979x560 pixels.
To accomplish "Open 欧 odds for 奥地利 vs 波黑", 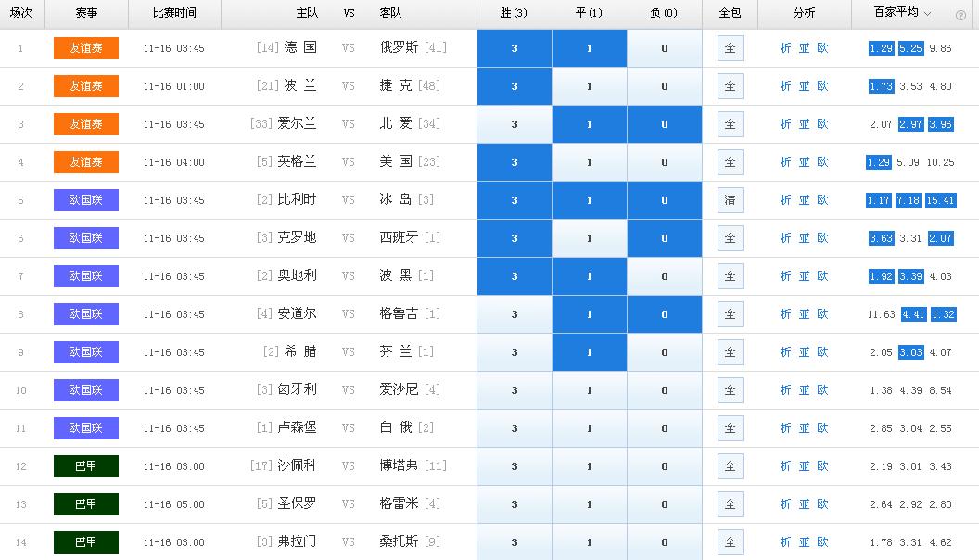I will [823, 276].
